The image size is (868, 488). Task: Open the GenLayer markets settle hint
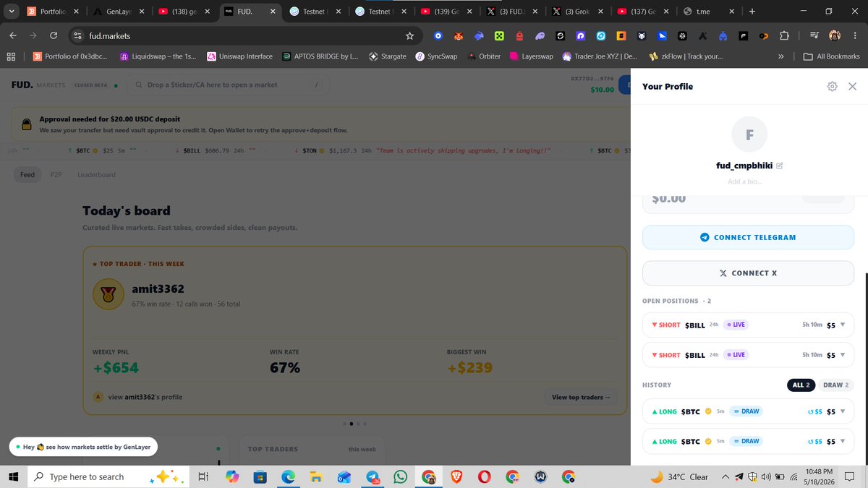point(83,447)
